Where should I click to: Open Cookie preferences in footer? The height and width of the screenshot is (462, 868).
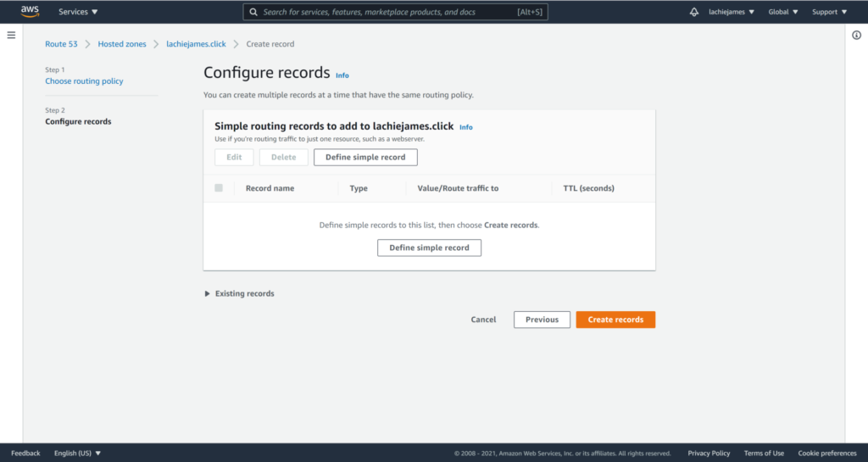point(827,454)
